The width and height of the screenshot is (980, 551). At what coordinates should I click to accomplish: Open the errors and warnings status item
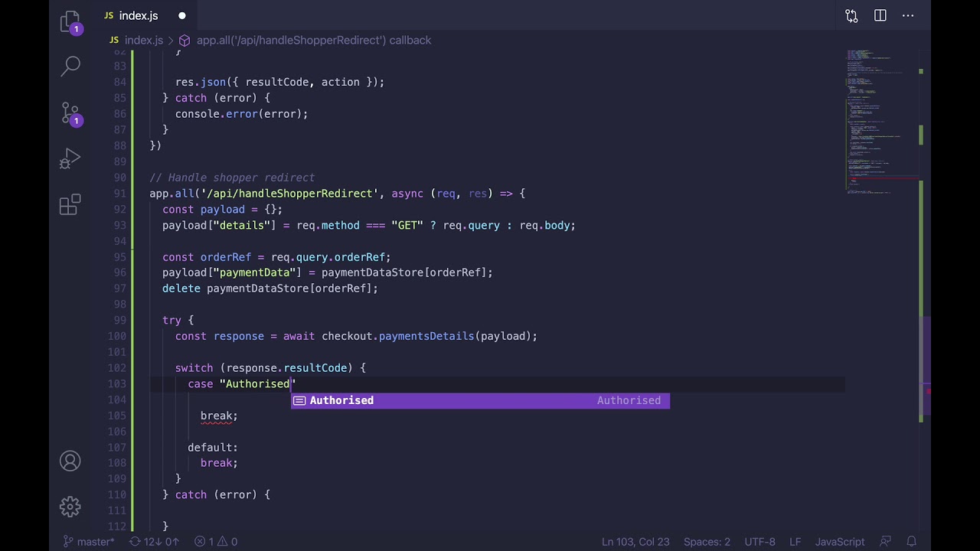(x=215, y=542)
